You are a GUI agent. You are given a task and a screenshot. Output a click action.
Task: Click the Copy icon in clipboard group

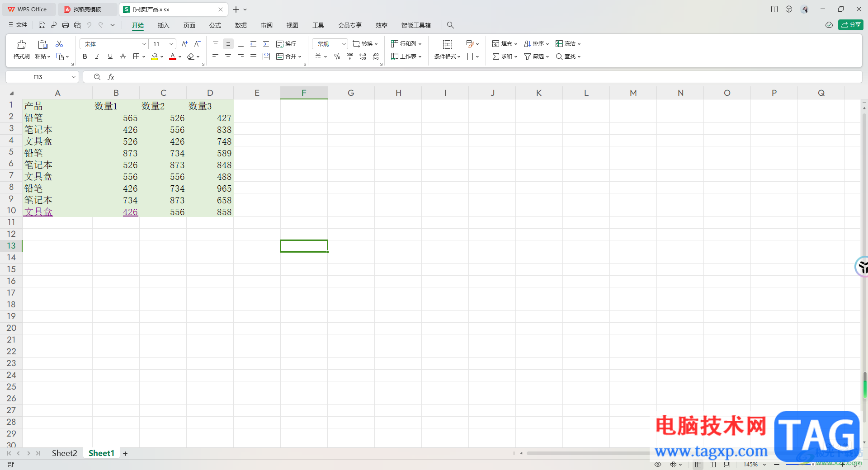tap(60, 56)
